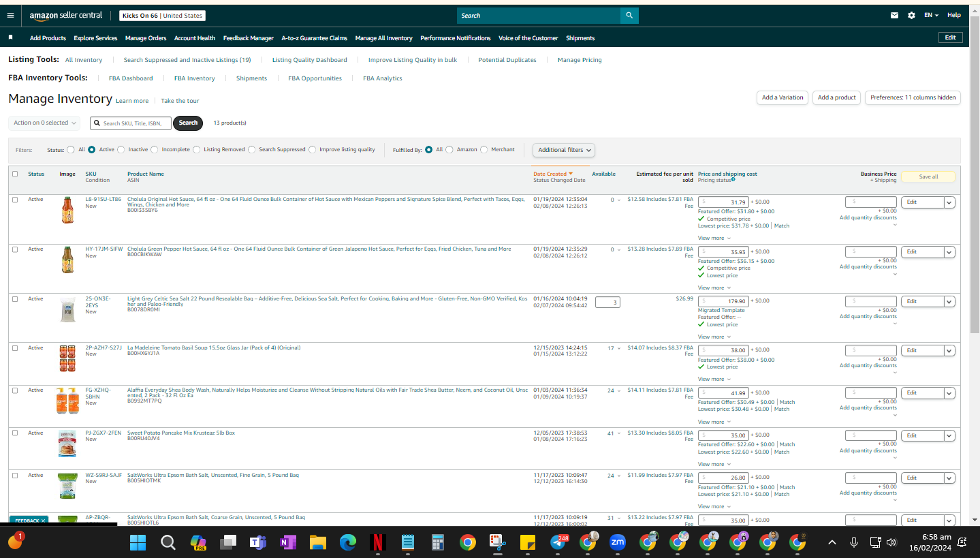Open the Kicks On 66 account switcher
Viewport: 980px width, 558px height.
pos(163,15)
